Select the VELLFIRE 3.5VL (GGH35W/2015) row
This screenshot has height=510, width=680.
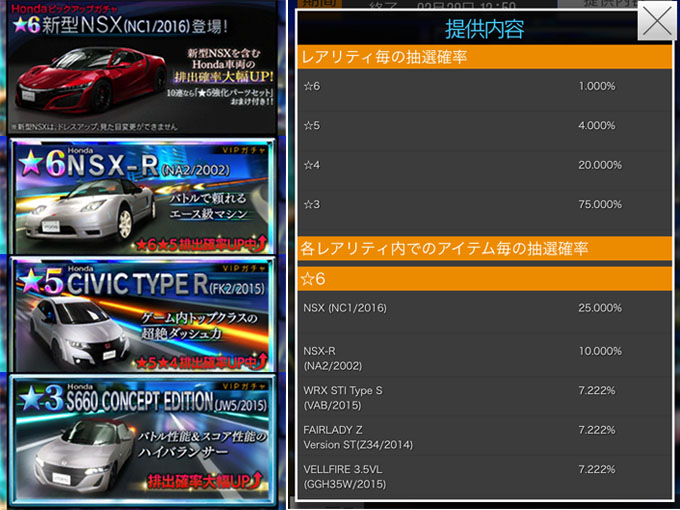tap(484, 477)
